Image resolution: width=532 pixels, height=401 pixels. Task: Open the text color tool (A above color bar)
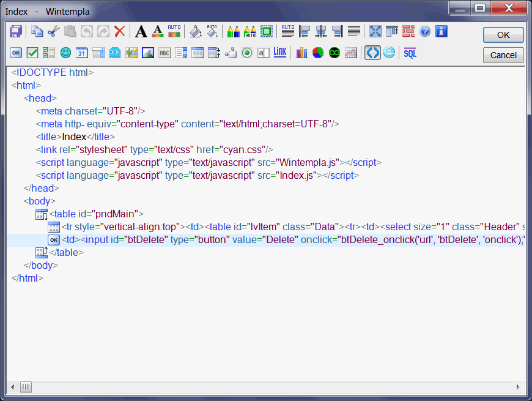[x=157, y=32]
